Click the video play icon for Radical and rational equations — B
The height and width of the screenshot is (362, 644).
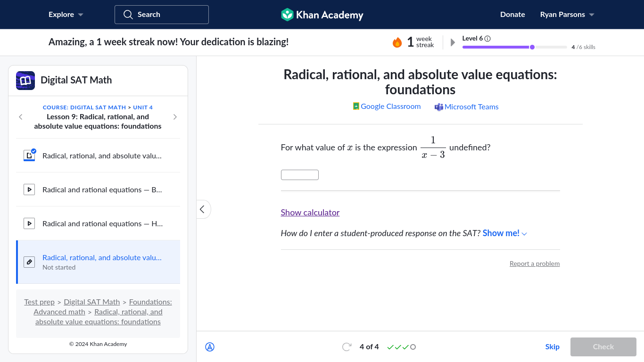[29, 189]
